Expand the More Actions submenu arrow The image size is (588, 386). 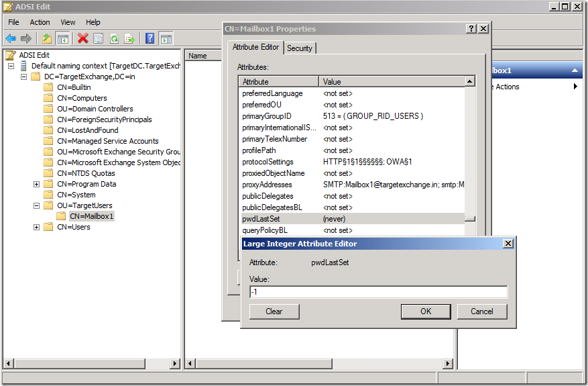(x=576, y=87)
